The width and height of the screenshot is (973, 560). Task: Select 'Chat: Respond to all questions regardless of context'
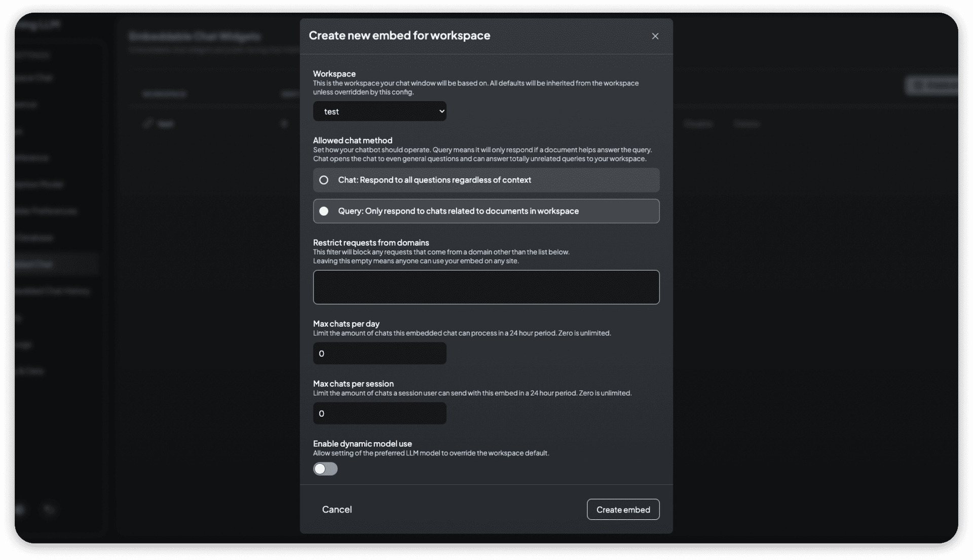pos(485,180)
